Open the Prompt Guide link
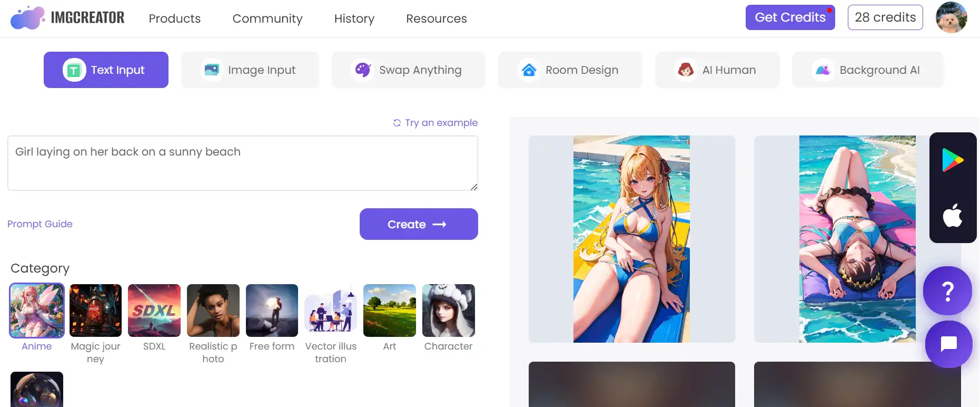This screenshot has height=407, width=980. (40, 224)
